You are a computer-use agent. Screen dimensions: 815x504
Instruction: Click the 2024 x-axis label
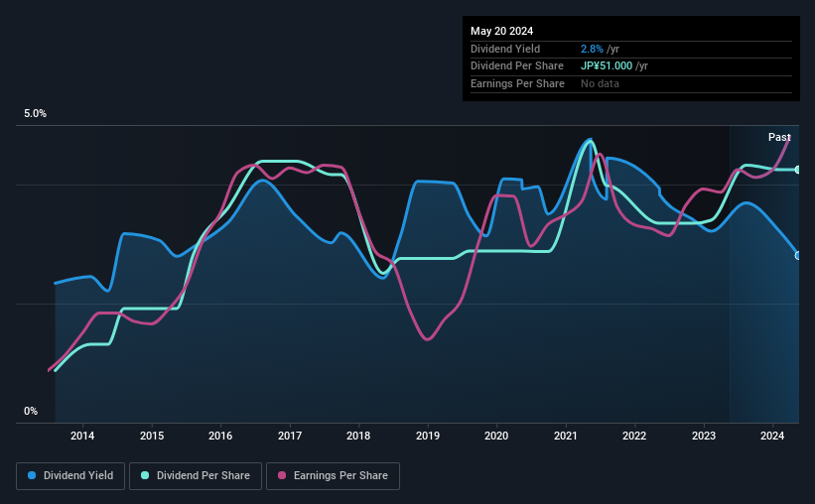point(772,436)
